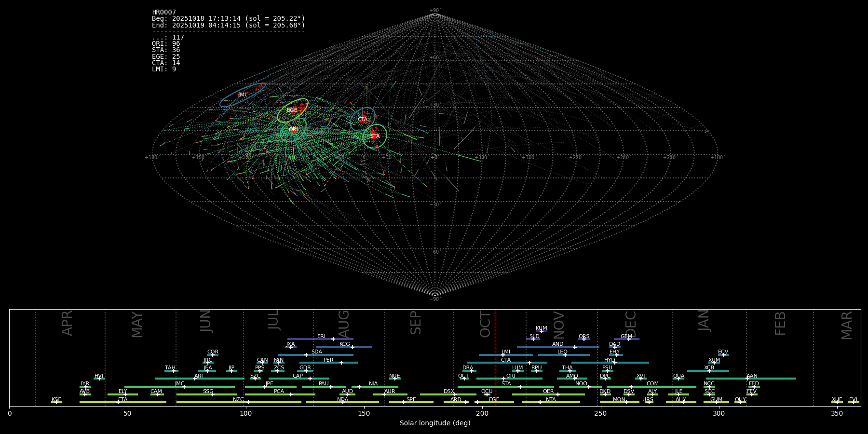Click the NIA shower bar in timeline
Screen dimensions: 868x434
click(x=375, y=387)
